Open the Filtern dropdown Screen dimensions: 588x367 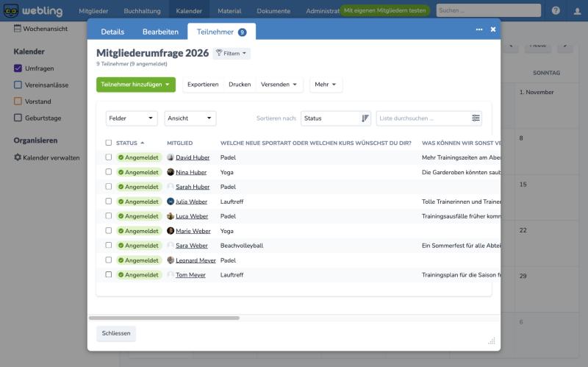pos(232,53)
